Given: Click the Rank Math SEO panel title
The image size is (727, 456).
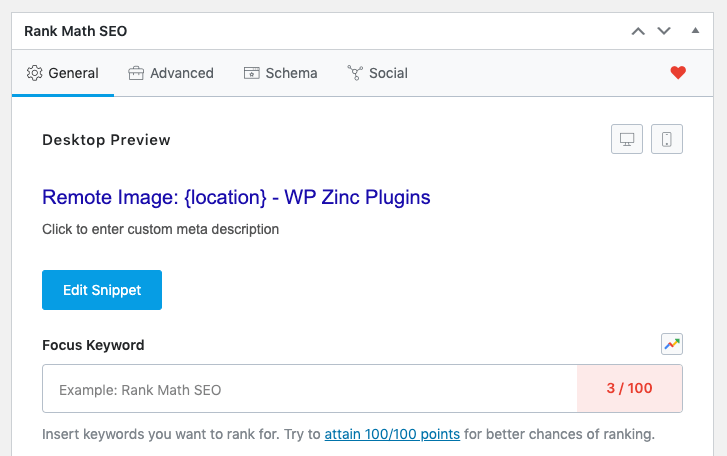Looking at the screenshot, I should (x=76, y=31).
